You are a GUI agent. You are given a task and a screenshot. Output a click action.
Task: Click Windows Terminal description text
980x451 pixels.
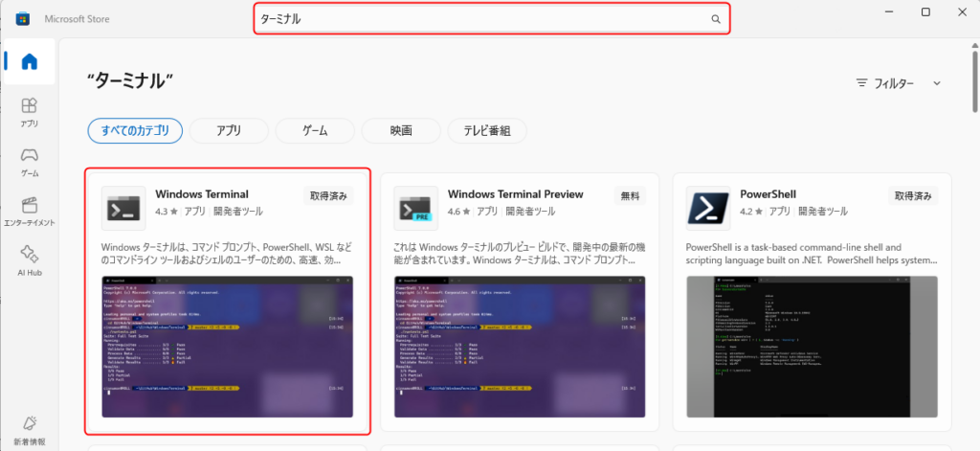tap(225, 254)
